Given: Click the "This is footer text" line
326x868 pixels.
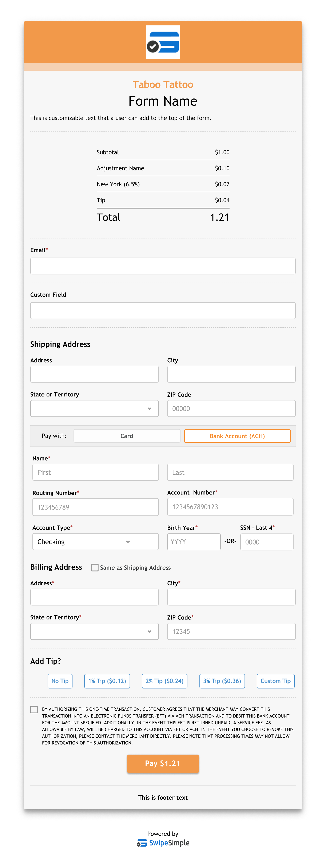Looking at the screenshot, I should [x=163, y=798].
